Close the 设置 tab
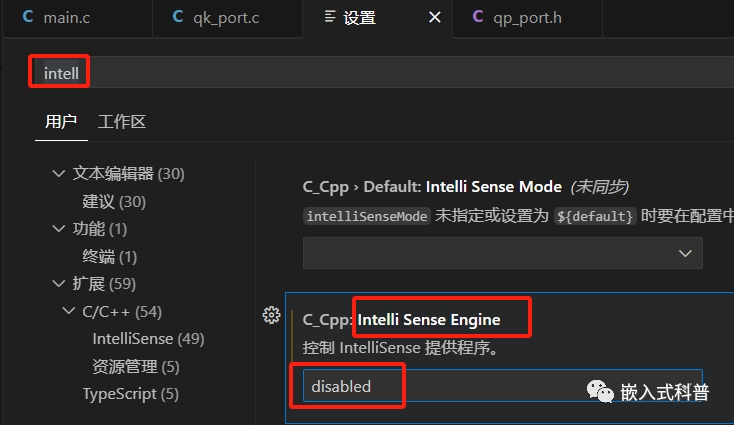This screenshot has height=425, width=734. (x=435, y=18)
